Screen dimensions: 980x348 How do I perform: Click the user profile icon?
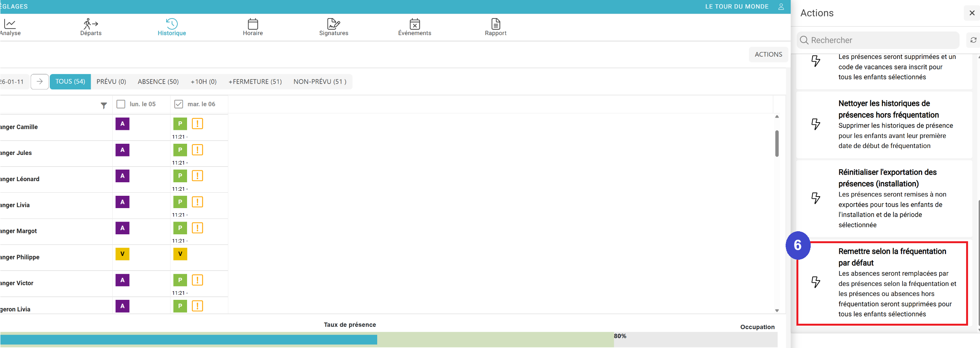point(781,7)
